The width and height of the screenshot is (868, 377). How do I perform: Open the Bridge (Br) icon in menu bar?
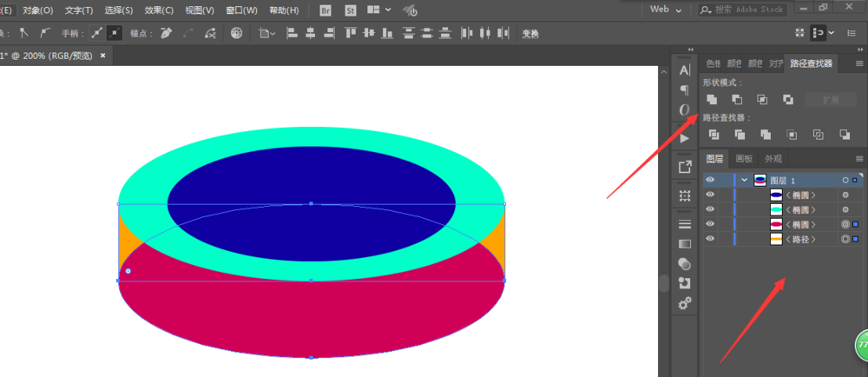pos(325,10)
